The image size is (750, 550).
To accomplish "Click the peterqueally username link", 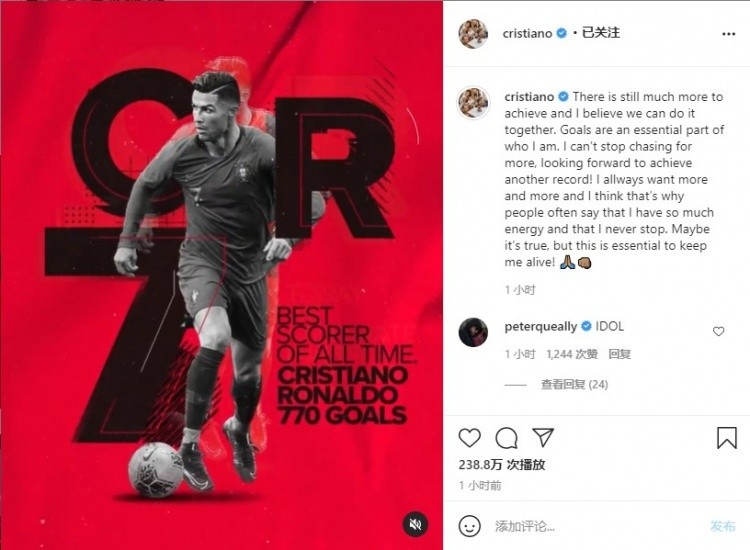I will (540, 327).
